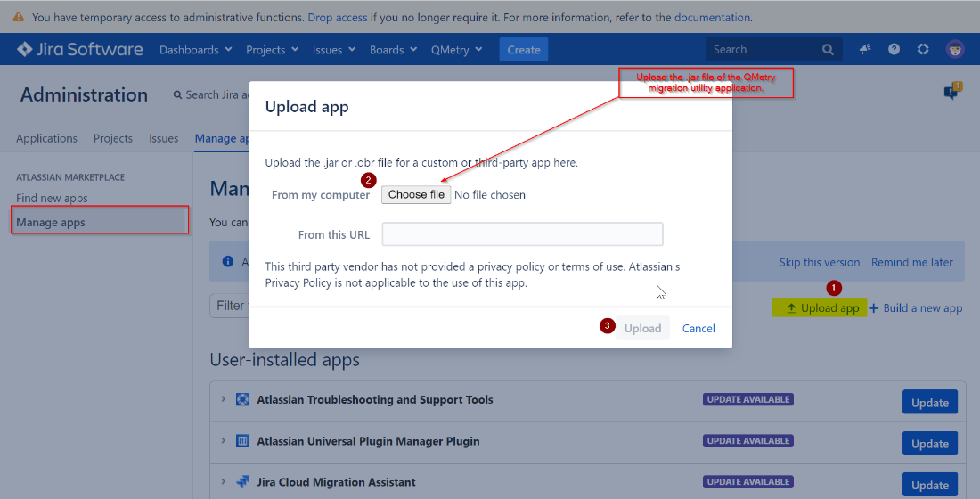Update Atlassian Universal Plugin Manager Plugin
The height and width of the screenshot is (499, 980).
coord(930,444)
